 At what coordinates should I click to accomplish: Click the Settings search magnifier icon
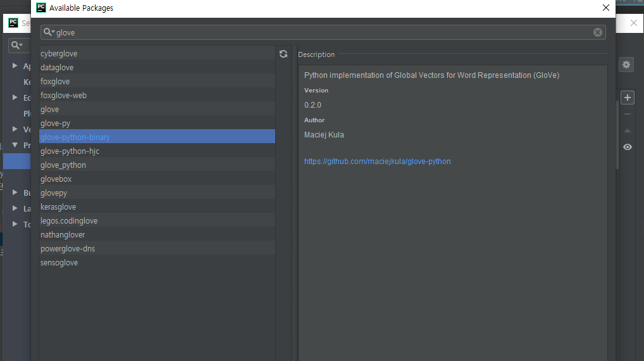point(17,45)
